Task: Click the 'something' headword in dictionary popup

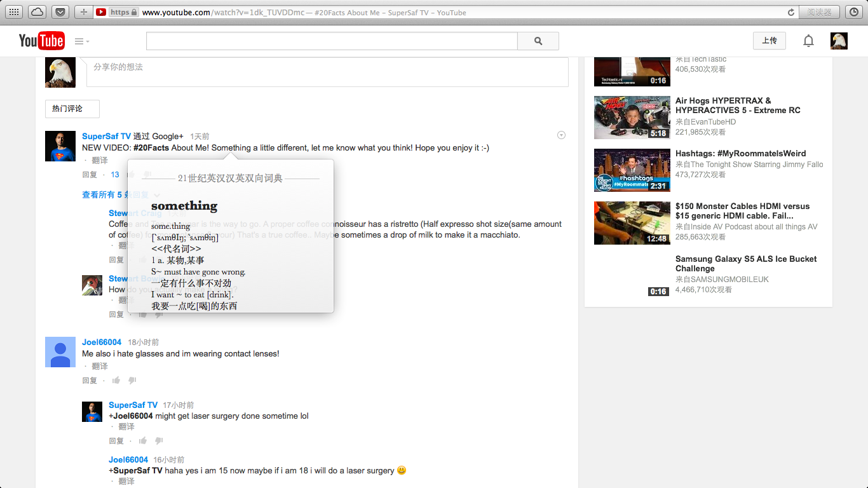Action: tap(184, 205)
